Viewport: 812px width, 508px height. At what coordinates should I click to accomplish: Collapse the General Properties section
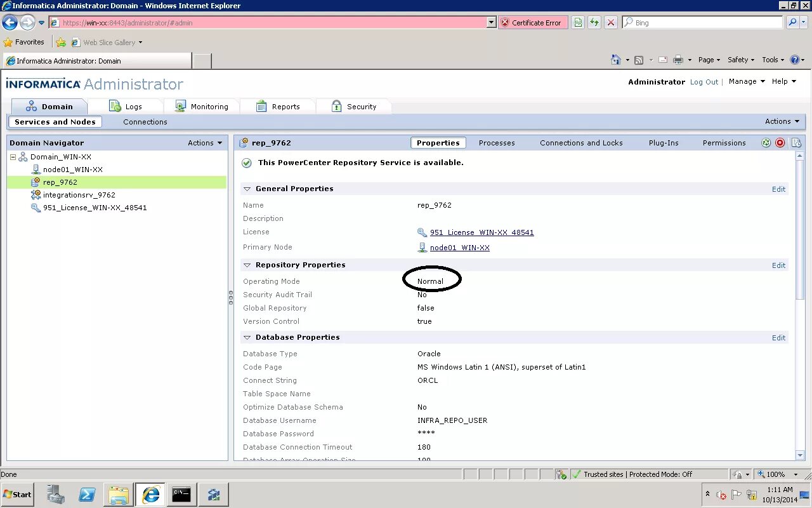(x=247, y=189)
